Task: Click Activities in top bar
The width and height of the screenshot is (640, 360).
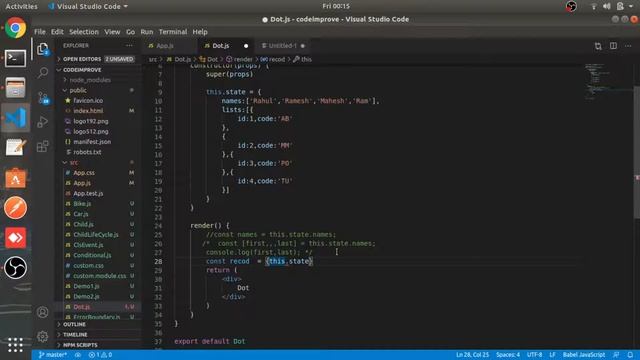Action: click(21, 7)
